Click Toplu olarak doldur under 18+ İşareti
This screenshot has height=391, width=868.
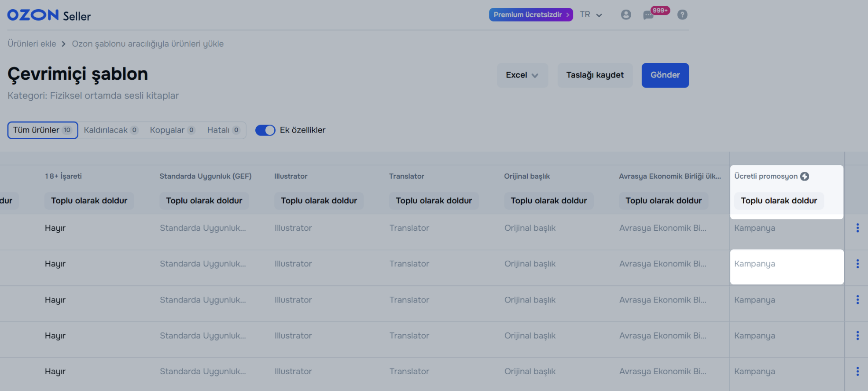pyautogui.click(x=89, y=201)
